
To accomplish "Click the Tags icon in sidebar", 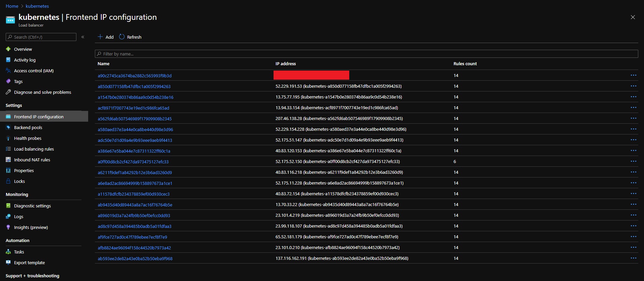I will coord(8,81).
